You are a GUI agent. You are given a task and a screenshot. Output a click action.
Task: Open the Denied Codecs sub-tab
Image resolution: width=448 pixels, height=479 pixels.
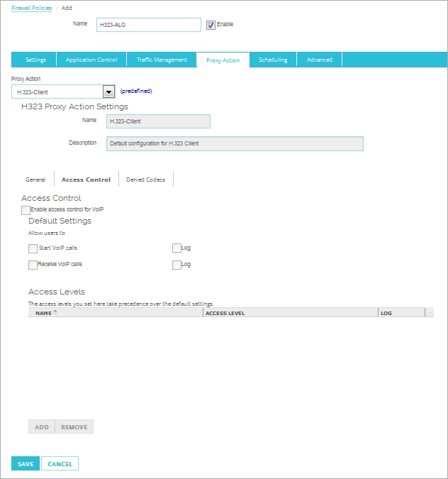point(145,180)
